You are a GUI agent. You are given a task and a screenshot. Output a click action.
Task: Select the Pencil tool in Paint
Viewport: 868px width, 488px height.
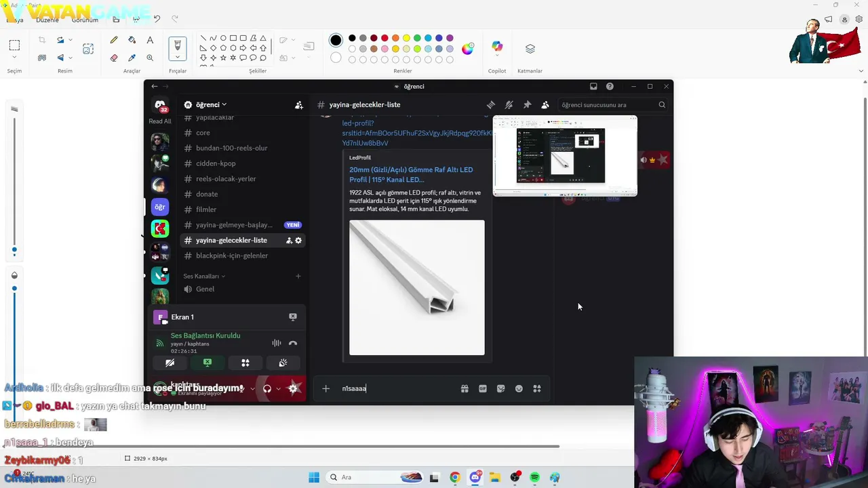tap(114, 41)
